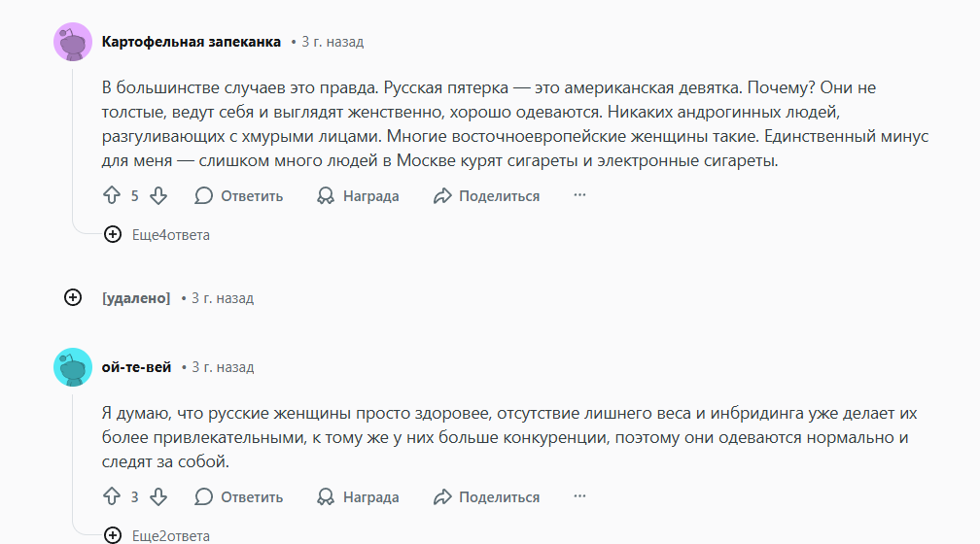980x544 pixels.
Task: Give award to ой-те-вей comment
Action: 359,496
